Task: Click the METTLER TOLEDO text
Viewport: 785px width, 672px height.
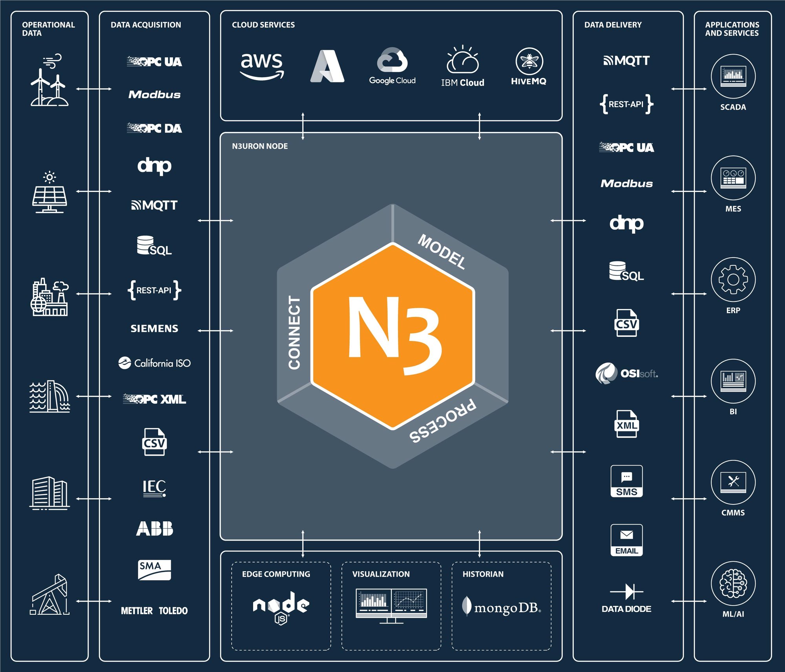Action: (154, 611)
